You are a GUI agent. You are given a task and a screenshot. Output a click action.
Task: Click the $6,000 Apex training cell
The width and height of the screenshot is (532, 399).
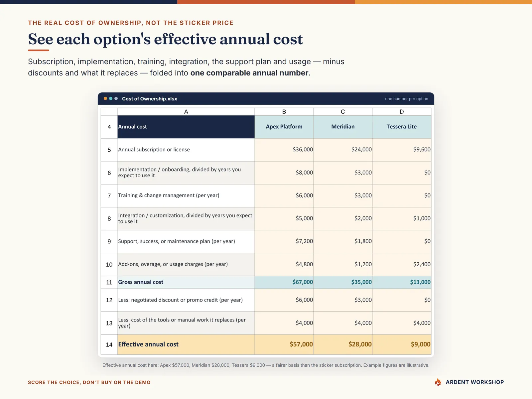(284, 196)
